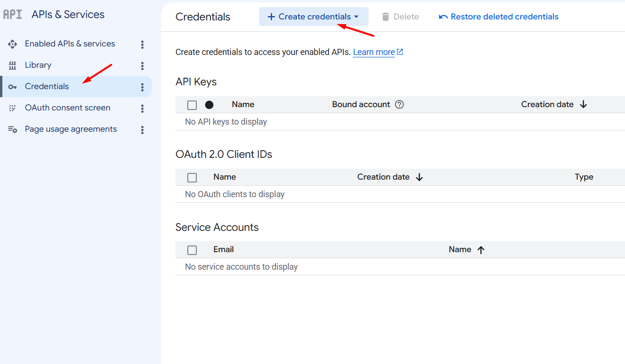Click the 'No API keys to display' text

226,122
